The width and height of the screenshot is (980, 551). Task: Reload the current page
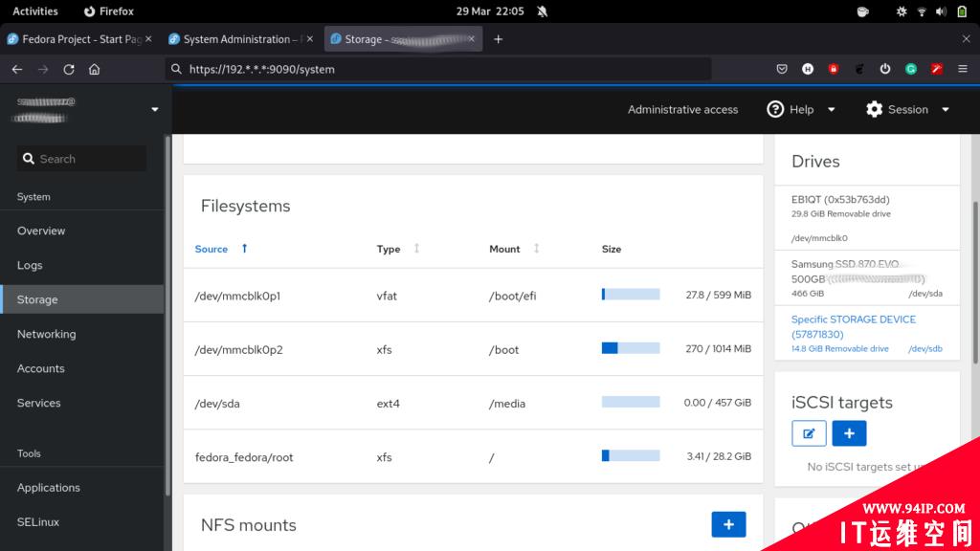click(x=69, y=69)
